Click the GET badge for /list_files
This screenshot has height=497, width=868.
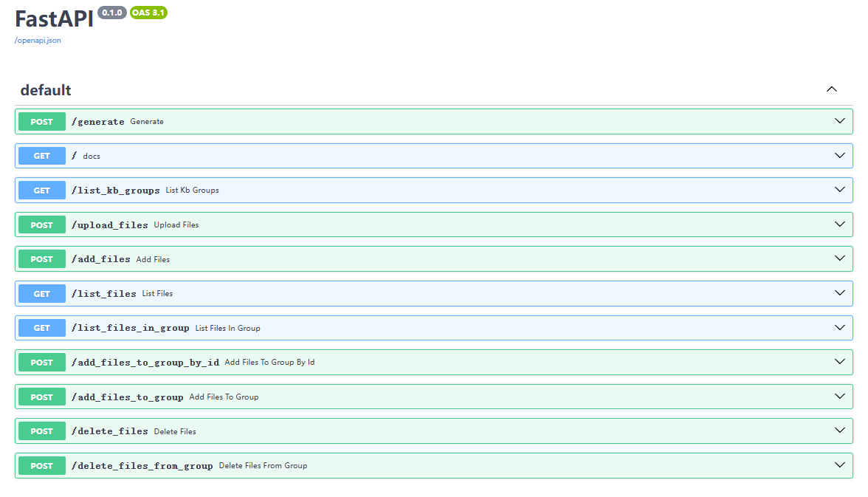click(42, 294)
